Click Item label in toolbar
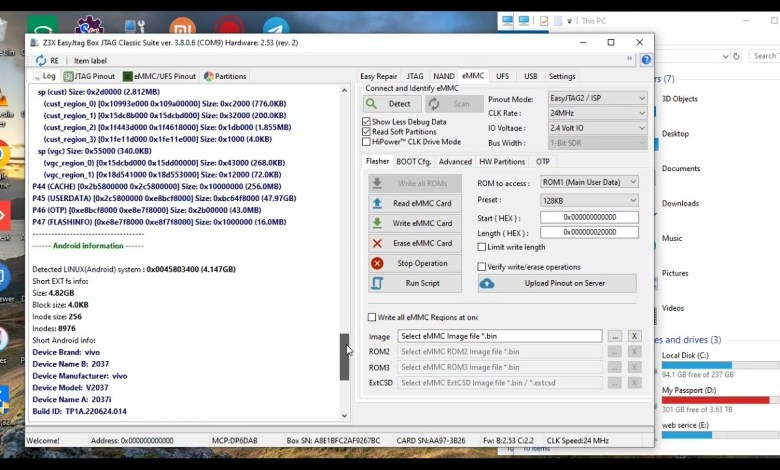Image resolution: width=780 pixels, height=470 pixels. click(x=90, y=61)
